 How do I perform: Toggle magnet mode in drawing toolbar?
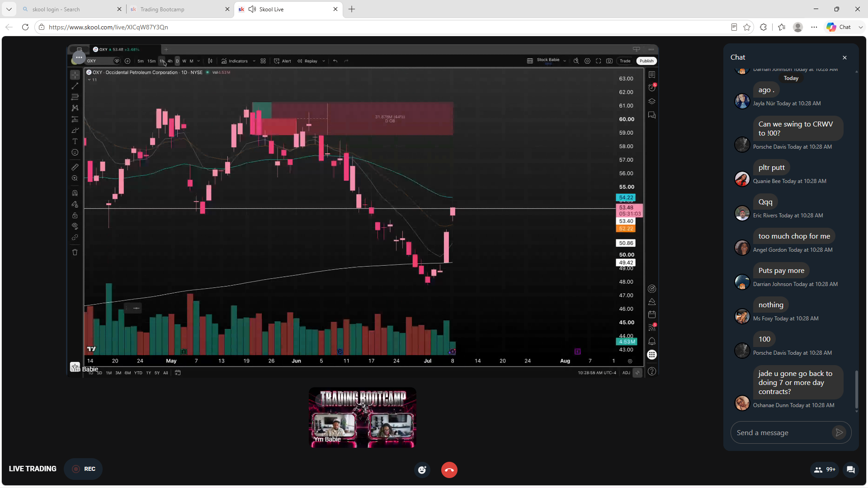[x=75, y=193]
